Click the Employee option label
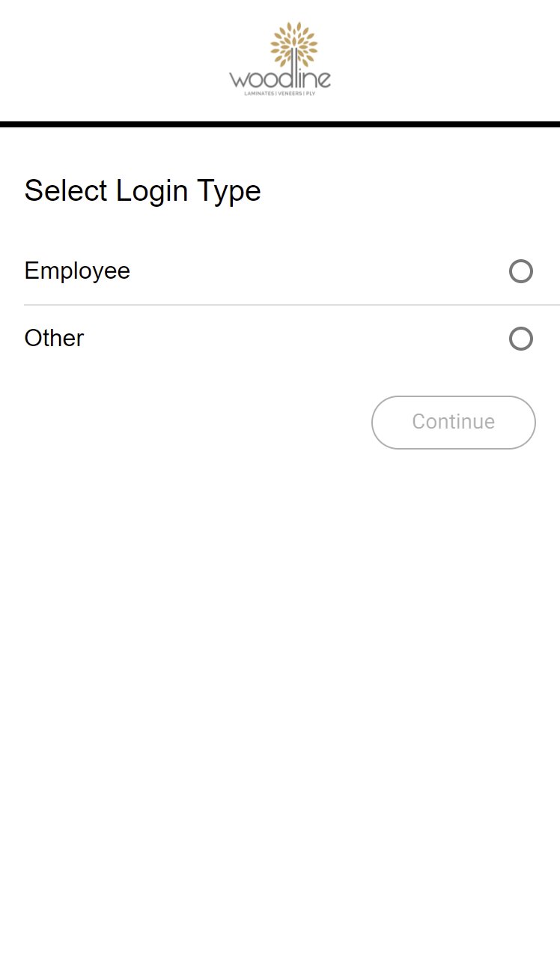560x977 pixels. (x=77, y=270)
